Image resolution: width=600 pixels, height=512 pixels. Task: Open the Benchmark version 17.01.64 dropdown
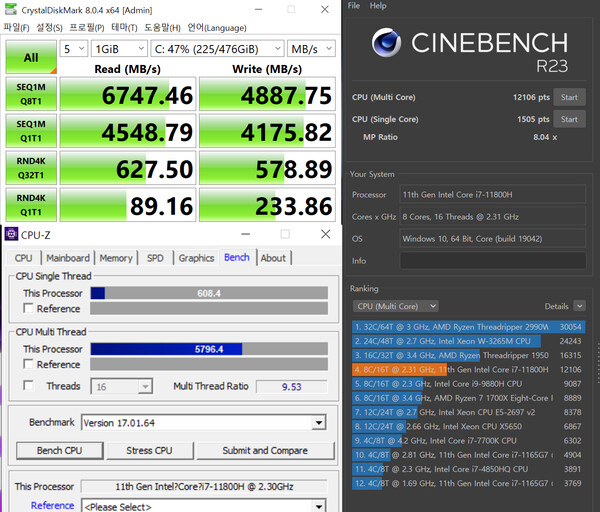point(204,423)
